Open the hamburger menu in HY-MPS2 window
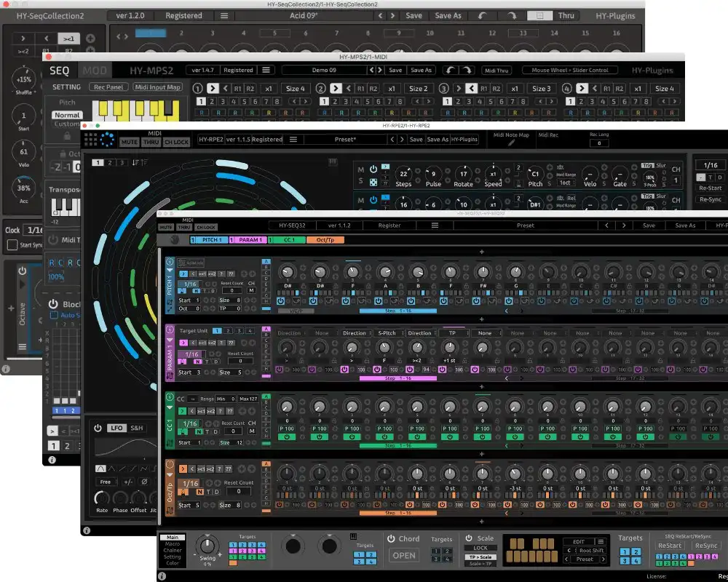Screen dimensions: 728x582 [266, 70]
